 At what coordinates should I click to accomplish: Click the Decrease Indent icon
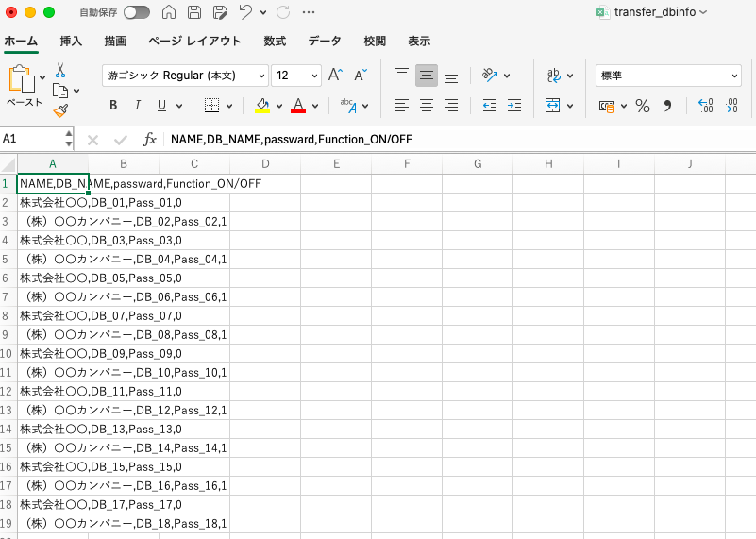point(490,105)
